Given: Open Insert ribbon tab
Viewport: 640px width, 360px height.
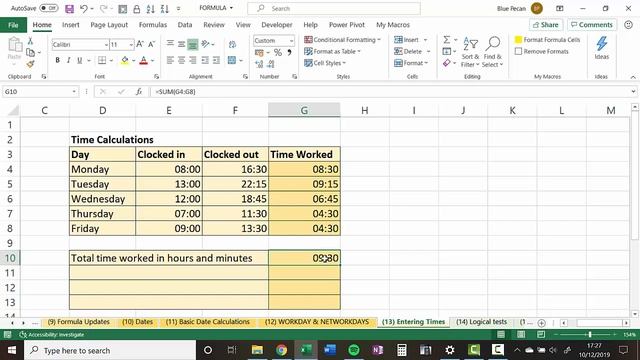Looking at the screenshot, I should click(71, 25).
